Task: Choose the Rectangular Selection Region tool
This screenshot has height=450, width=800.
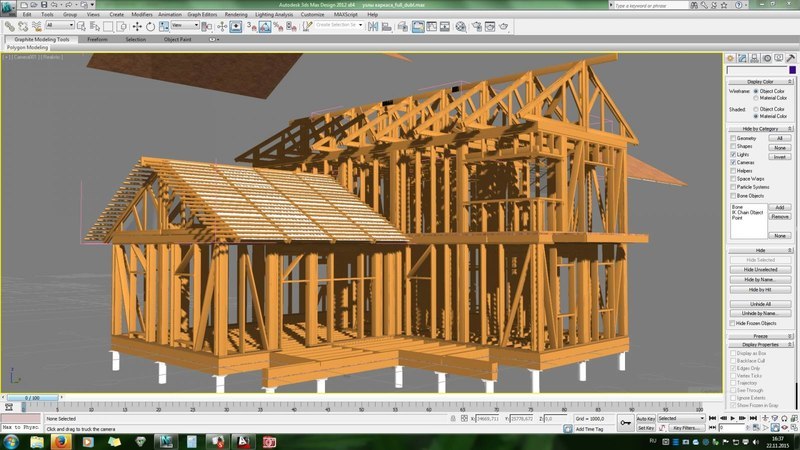Action: [108, 26]
